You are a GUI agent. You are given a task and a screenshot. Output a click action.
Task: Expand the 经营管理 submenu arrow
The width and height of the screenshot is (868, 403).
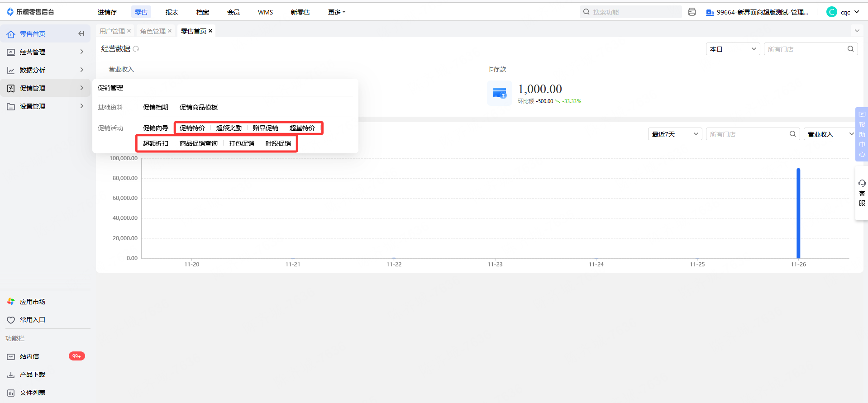(82, 52)
